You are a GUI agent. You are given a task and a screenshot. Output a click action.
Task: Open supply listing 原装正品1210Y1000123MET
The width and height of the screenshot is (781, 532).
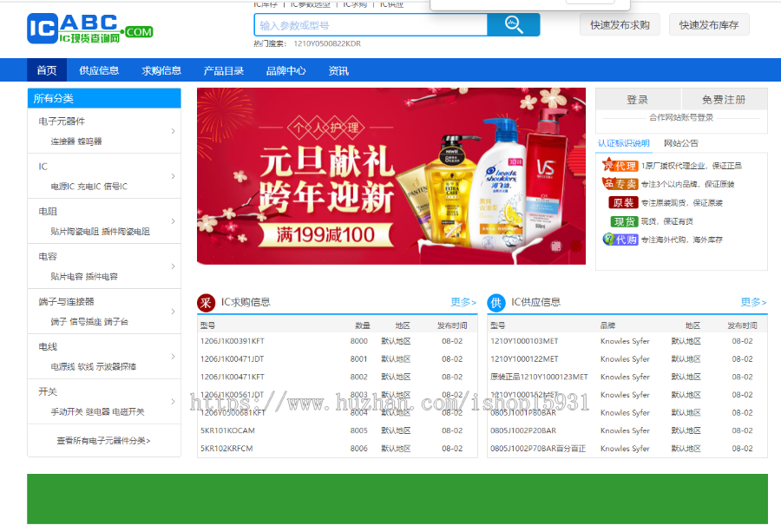click(x=539, y=377)
